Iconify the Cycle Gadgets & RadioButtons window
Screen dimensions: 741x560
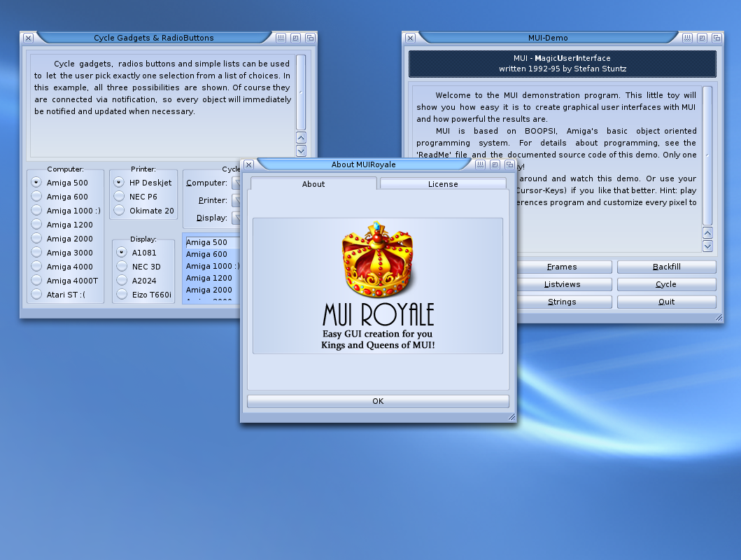[x=281, y=38]
